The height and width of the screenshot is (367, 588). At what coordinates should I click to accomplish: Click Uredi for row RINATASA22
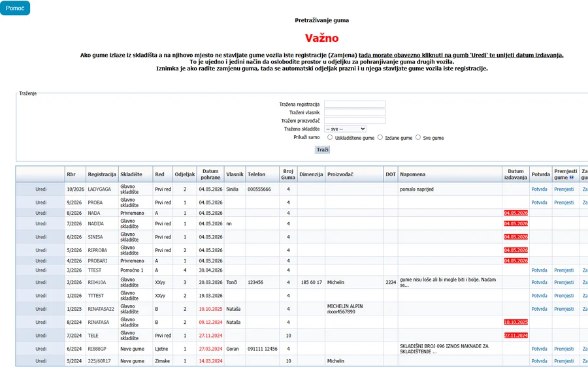tap(41, 309)
